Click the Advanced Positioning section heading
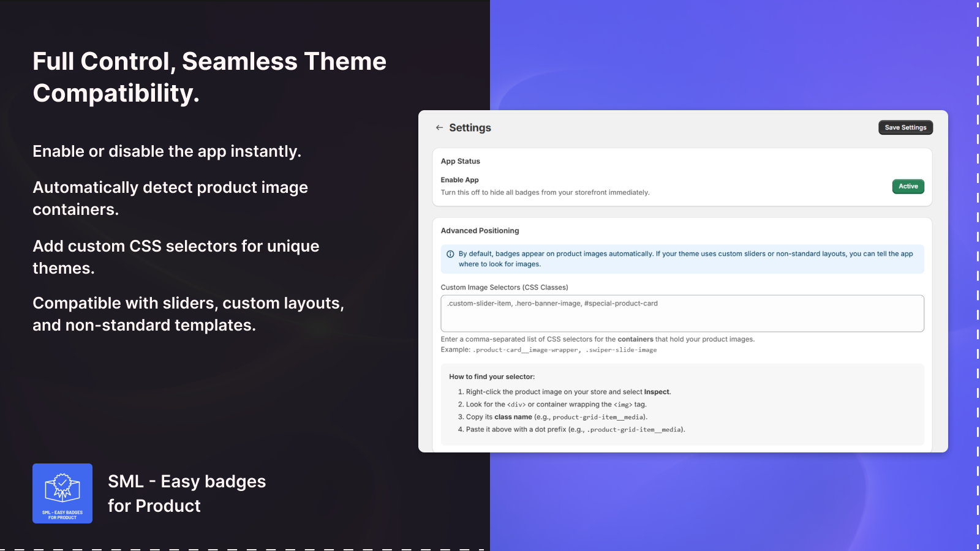980x551 pixels. point(480,231)
